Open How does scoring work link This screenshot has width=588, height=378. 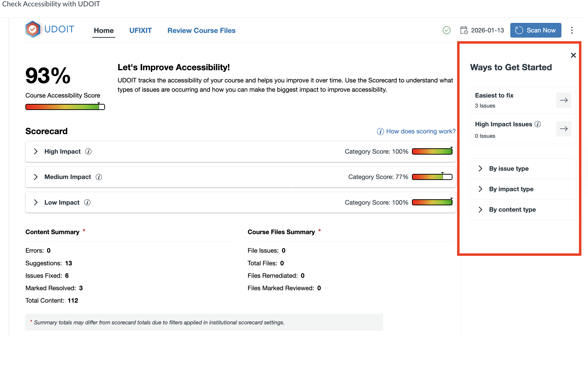[416, 131]
